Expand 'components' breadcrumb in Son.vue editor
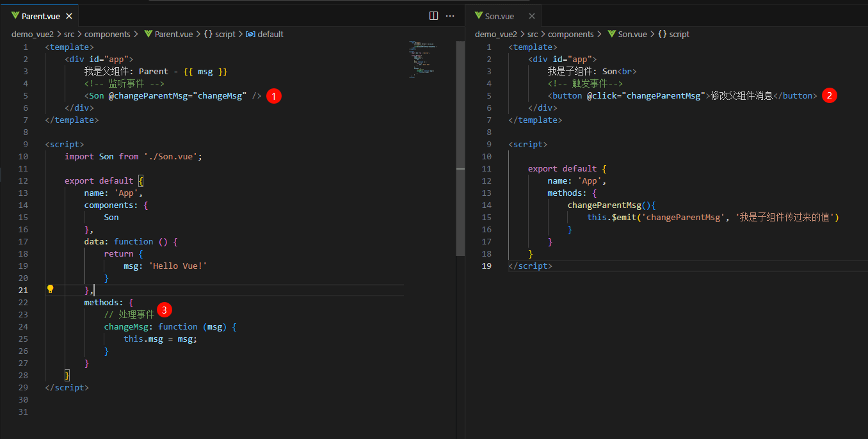This screenshot has height=439, width=868. (570, 35)
